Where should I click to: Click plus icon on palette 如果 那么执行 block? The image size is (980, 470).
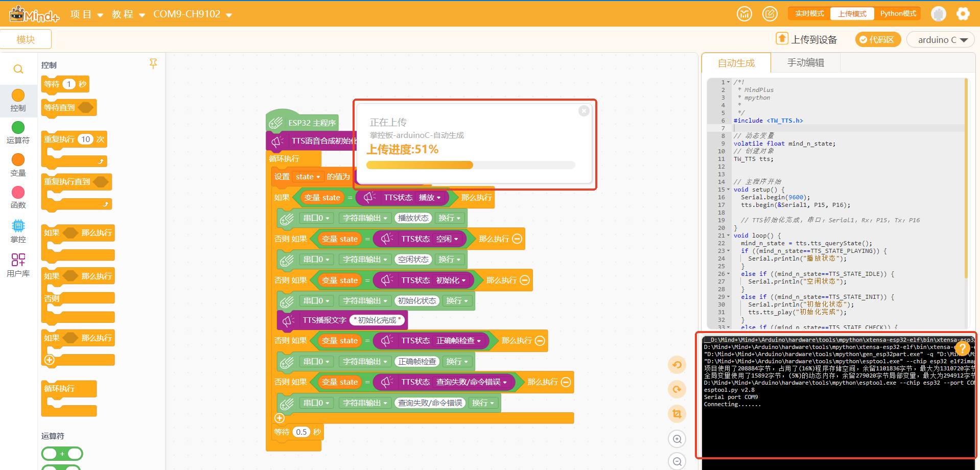tap(50, 360)
